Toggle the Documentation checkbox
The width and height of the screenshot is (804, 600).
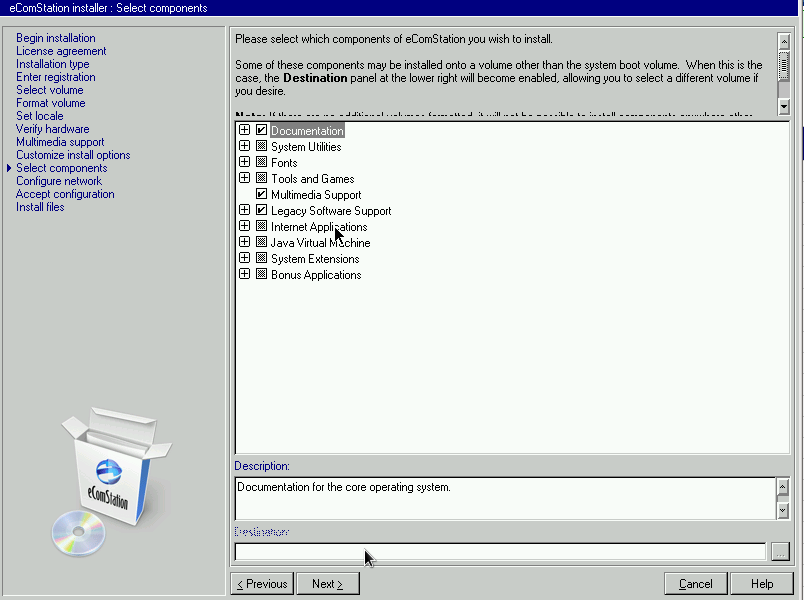[262, 130]
